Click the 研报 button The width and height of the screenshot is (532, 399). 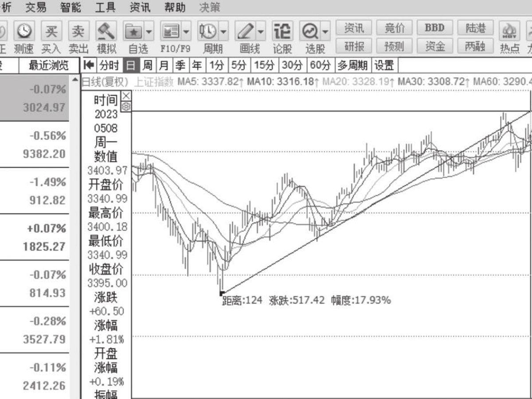354,46
